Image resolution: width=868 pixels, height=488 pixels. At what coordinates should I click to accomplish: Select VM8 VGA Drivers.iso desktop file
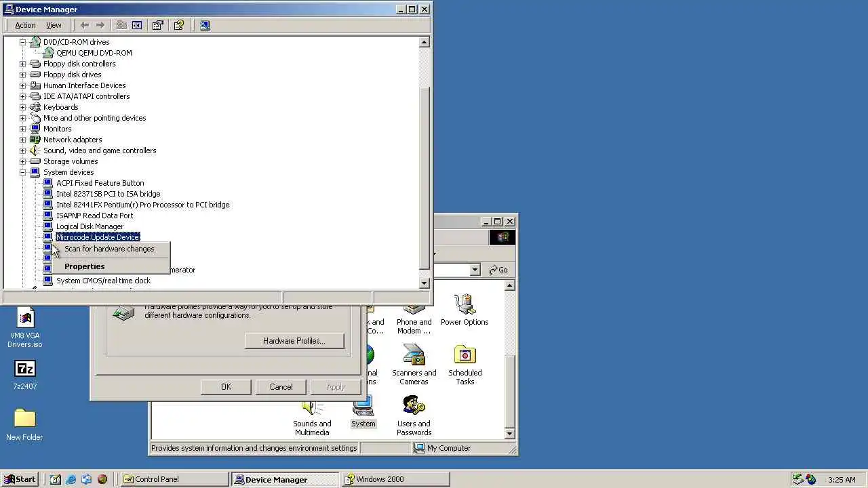click(x=25, y=328)
